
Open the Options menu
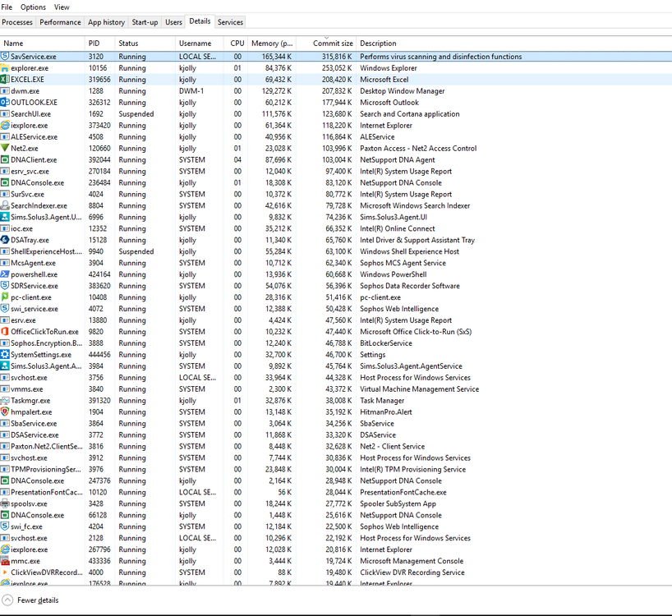[x=33, y=7]
